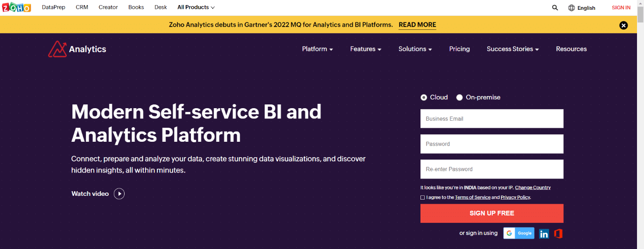644x249 pixels.
Task: Expand the Features menu
Action: click(x=366, y=49)
